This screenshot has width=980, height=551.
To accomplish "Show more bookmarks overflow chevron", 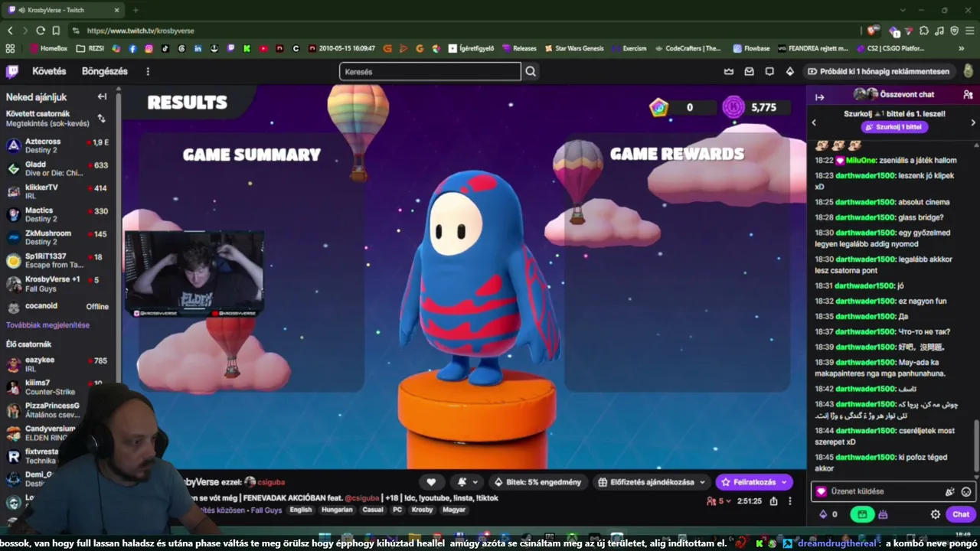I will (x=961, y=48).
